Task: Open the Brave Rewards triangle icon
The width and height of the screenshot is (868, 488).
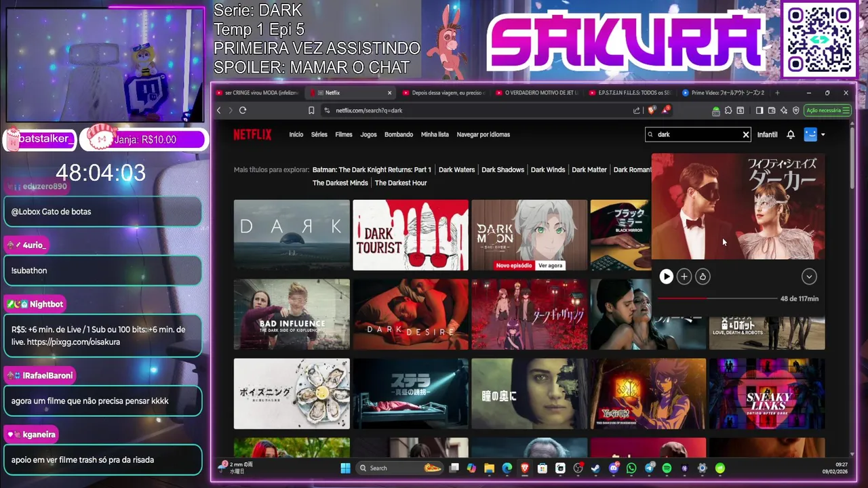Action: pos(666,110)
